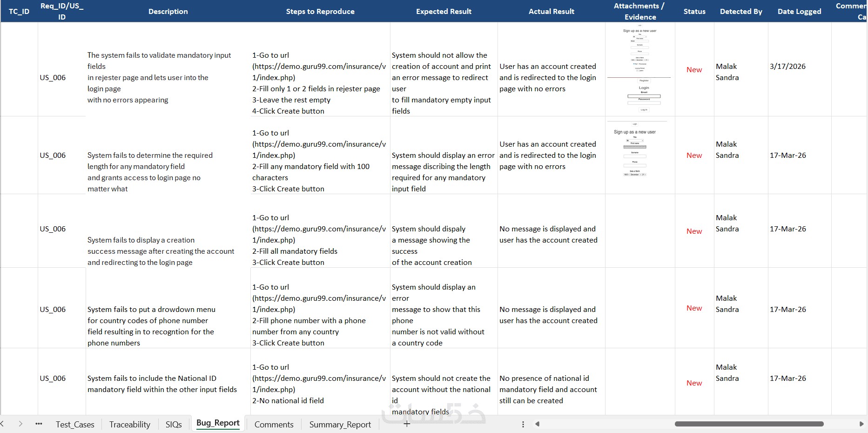Select the Status column header cell
Viewport: 868px width, 433px height.
point(694,11)
